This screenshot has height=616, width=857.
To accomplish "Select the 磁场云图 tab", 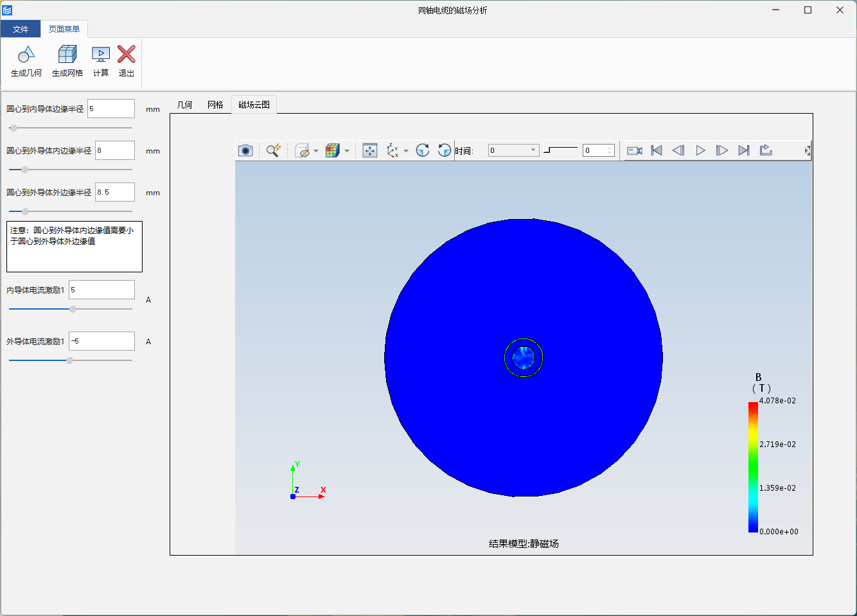I will [254, 105].
